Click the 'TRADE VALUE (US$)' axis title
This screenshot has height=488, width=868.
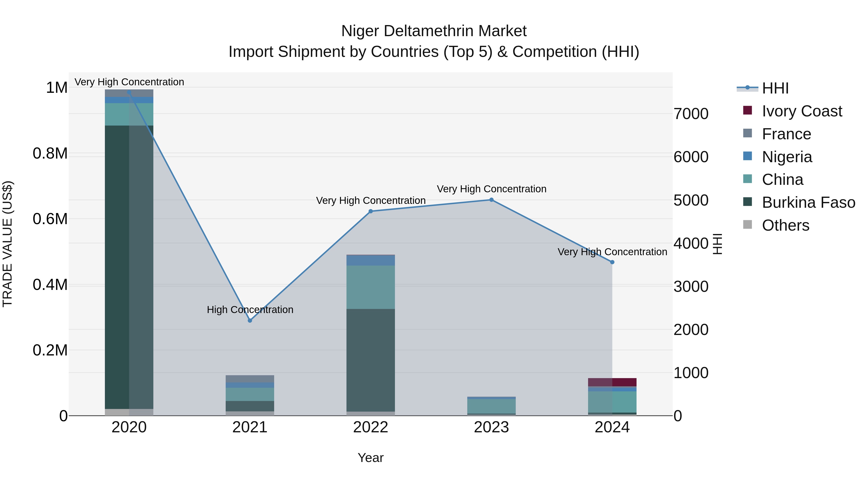[7, 244]
